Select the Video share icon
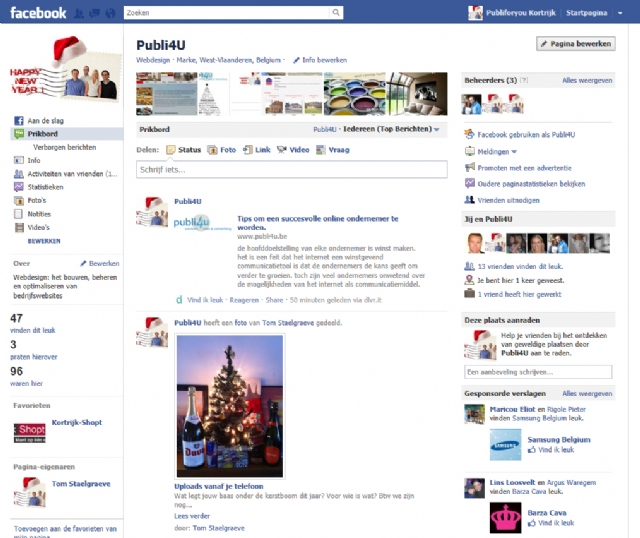 pyautogui.click(x=282, y=150)
